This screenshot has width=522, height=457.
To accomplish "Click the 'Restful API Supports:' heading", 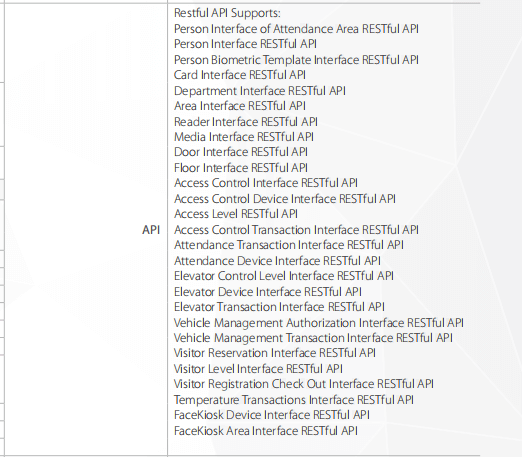I will 227,13.
